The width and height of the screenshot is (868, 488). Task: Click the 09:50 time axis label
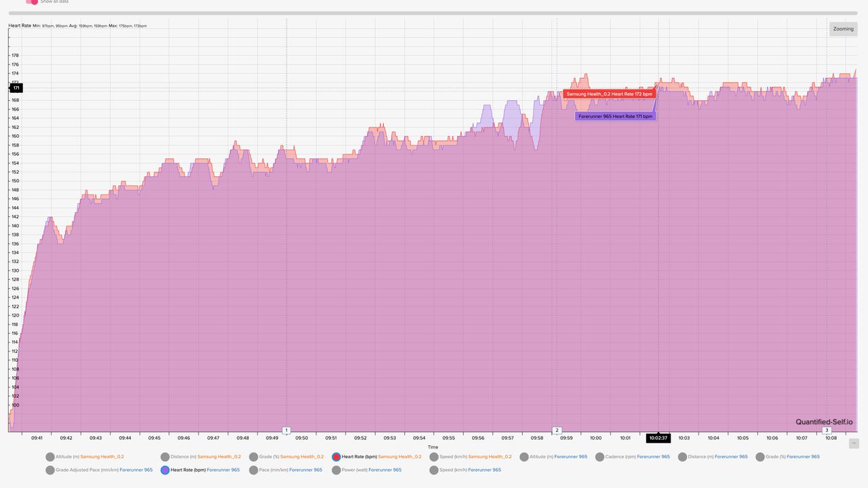(x=302, y=438)
